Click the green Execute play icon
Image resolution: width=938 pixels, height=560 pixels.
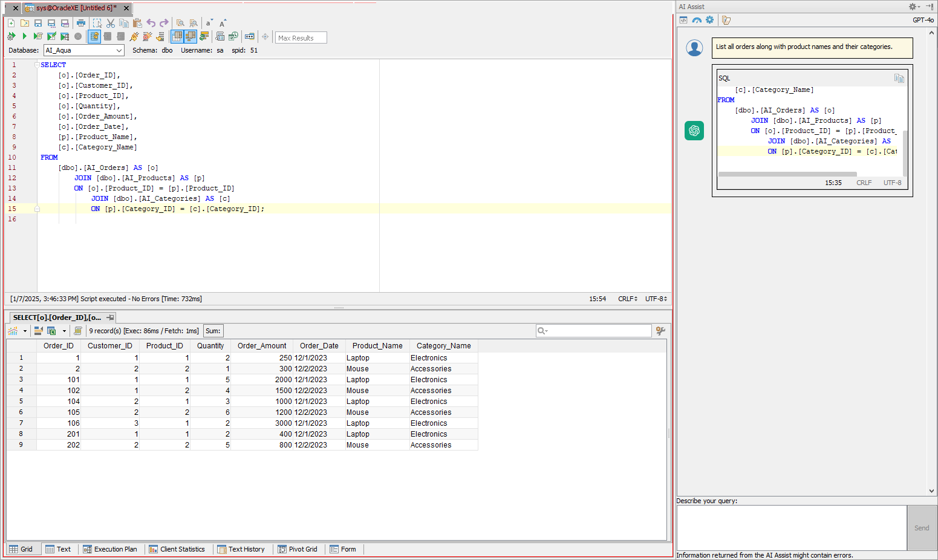(25, 36)
